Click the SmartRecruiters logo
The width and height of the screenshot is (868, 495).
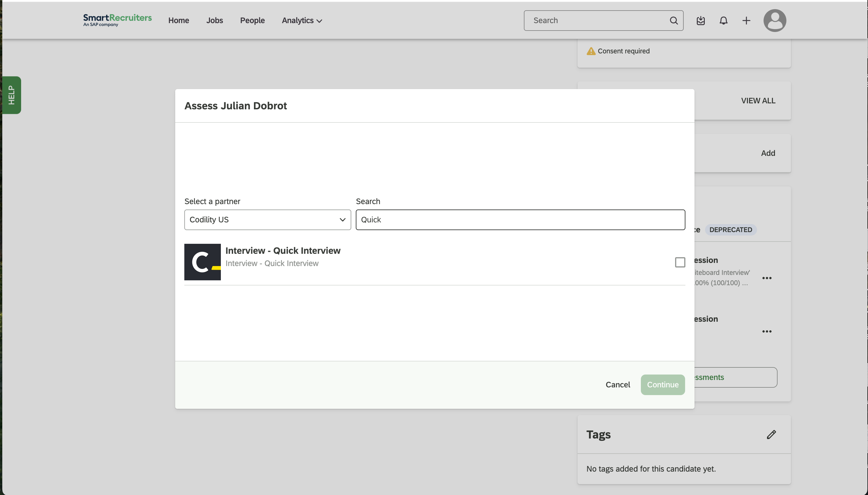pos(117,20)
